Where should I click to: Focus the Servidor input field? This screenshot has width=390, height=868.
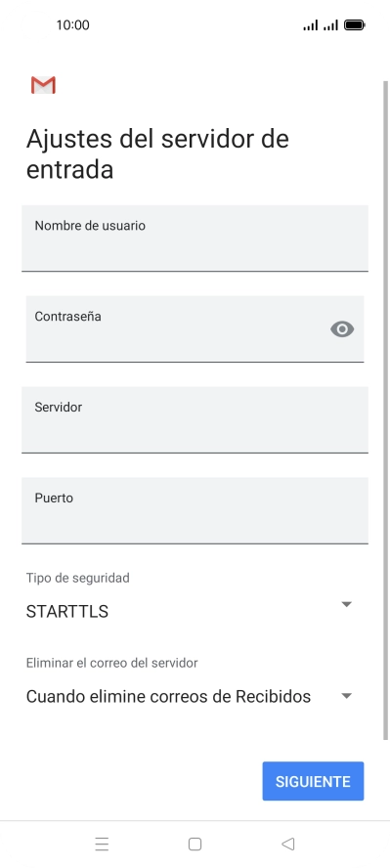click(195, 420)
